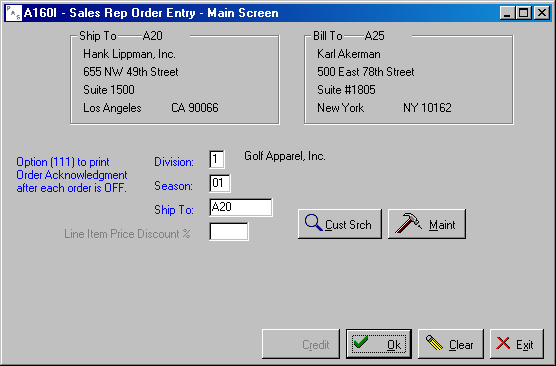Image resolution: width=556 pixels, height=366 pixels.
Task: Click the magnifying glass Cust Srch icon
Action: pos(313,223)
